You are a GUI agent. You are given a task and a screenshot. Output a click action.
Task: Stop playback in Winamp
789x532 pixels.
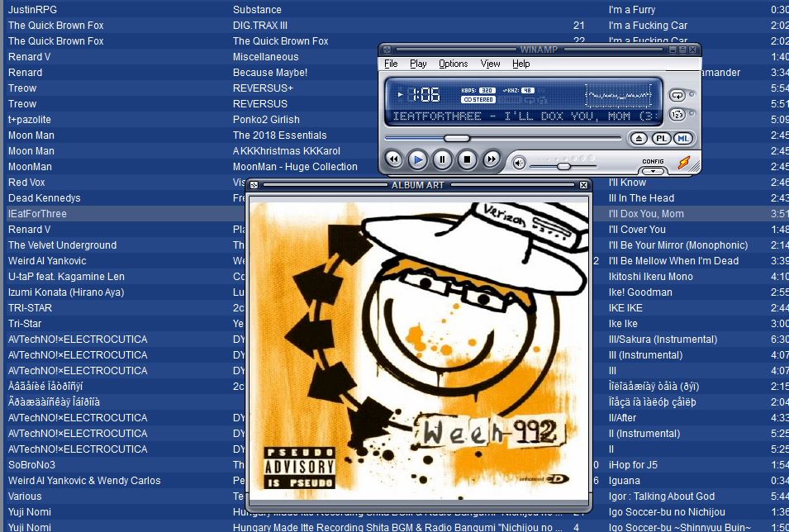pyautogui.click(x=467, y=159)
